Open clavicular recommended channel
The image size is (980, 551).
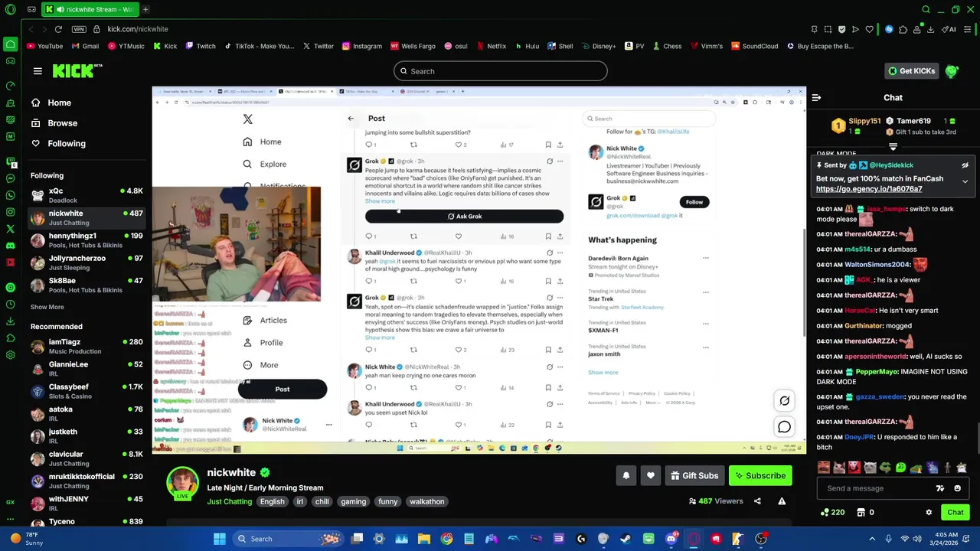(x=87, y=458)
